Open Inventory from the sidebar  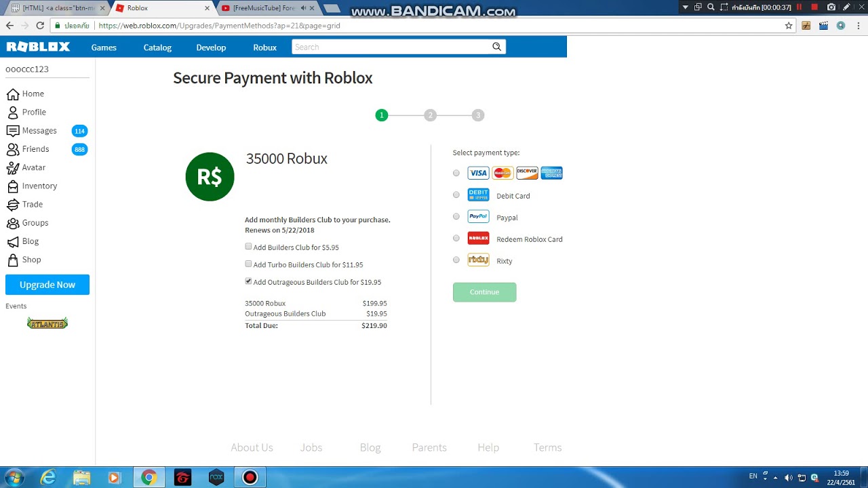[x=39, y=186]
